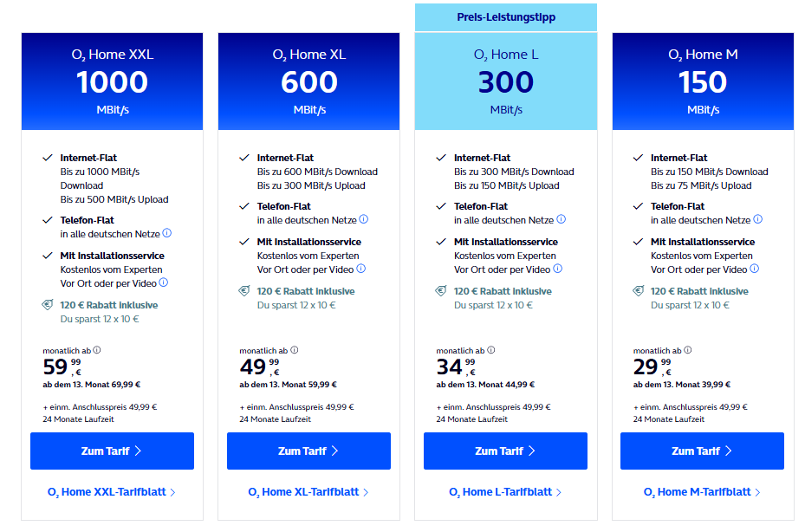Open installation service info in Home XXL
The width and height of the screenshot is (805, 532).
tap(163, 282)
